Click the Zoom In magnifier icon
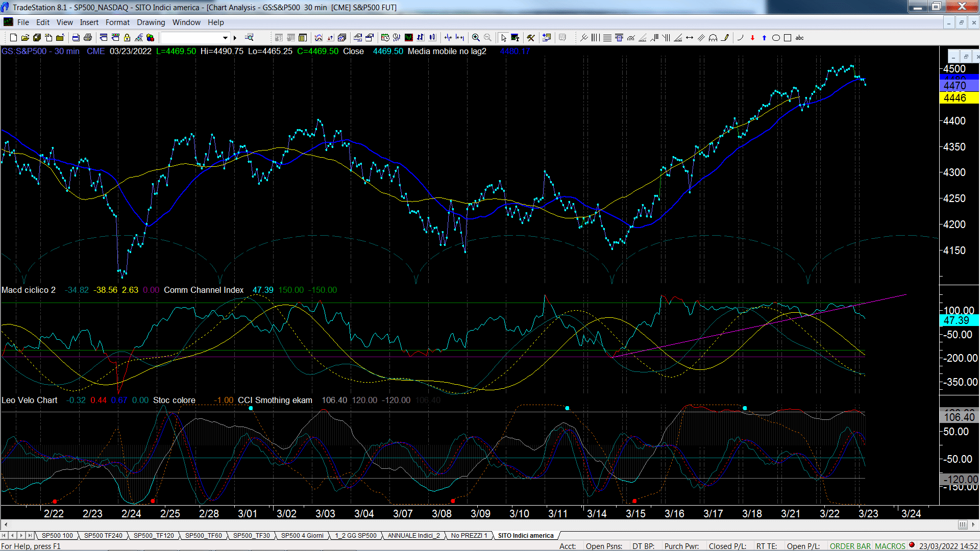The image size is (980, 551). (x=476, y=38)
